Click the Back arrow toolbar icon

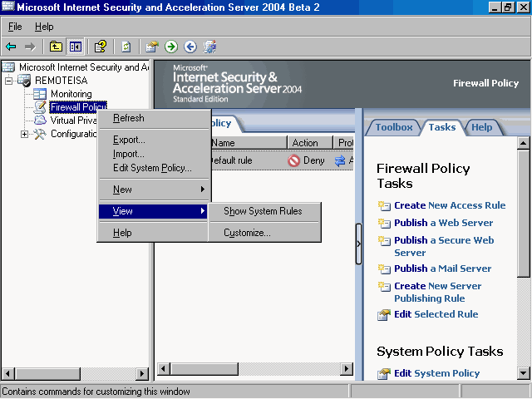[x=11, y=47]
